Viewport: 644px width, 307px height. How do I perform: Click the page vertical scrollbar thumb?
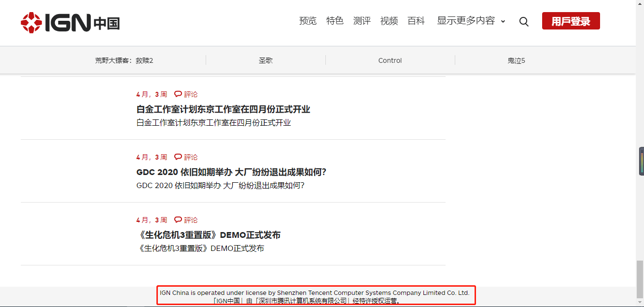tap(640, 279)
